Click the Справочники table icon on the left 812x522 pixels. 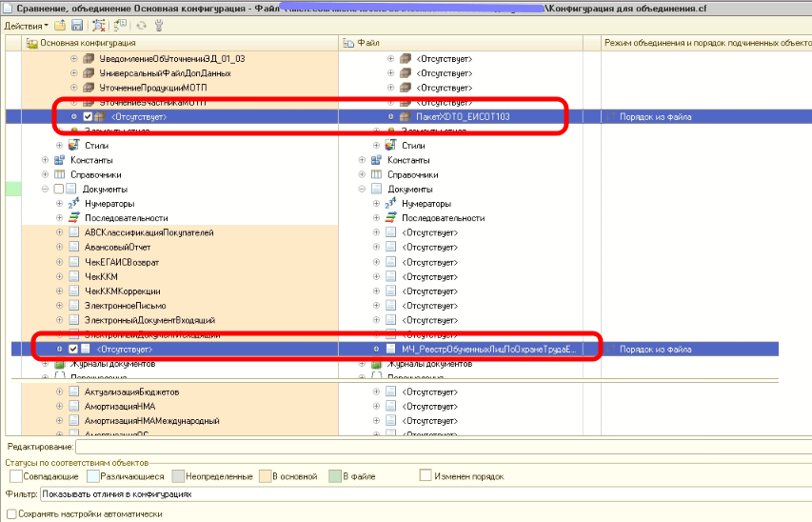[x=60, y=174]
